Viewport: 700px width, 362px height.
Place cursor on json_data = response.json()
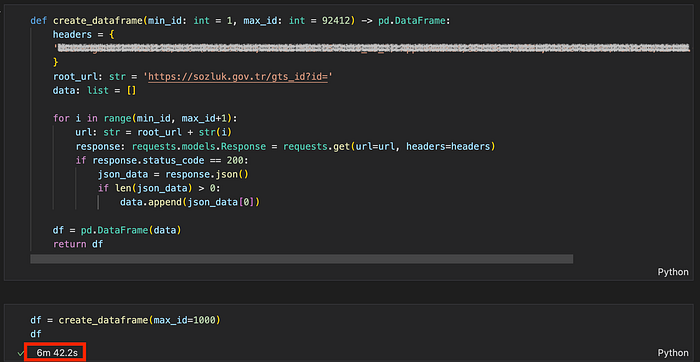pos(173,174)
